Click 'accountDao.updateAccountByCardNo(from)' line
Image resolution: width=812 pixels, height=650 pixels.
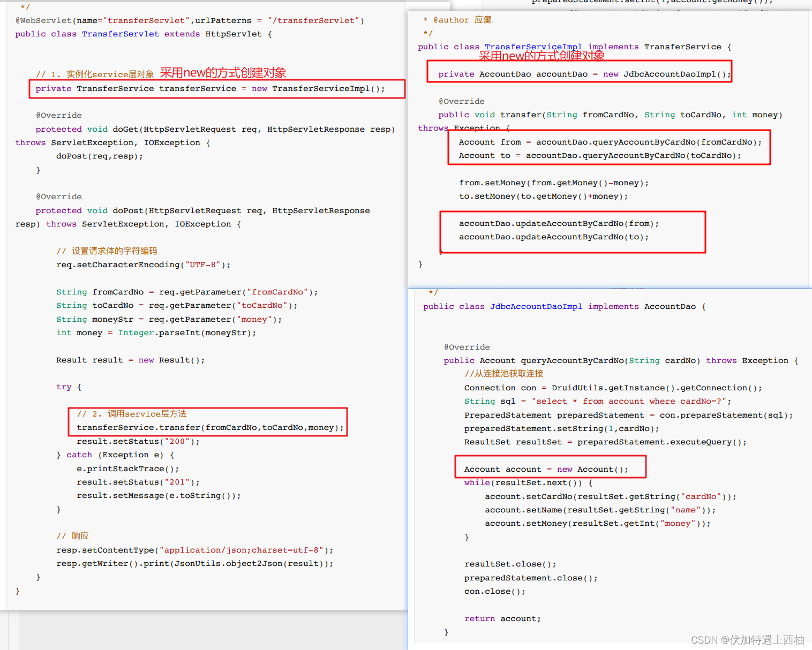click(559, 223)
